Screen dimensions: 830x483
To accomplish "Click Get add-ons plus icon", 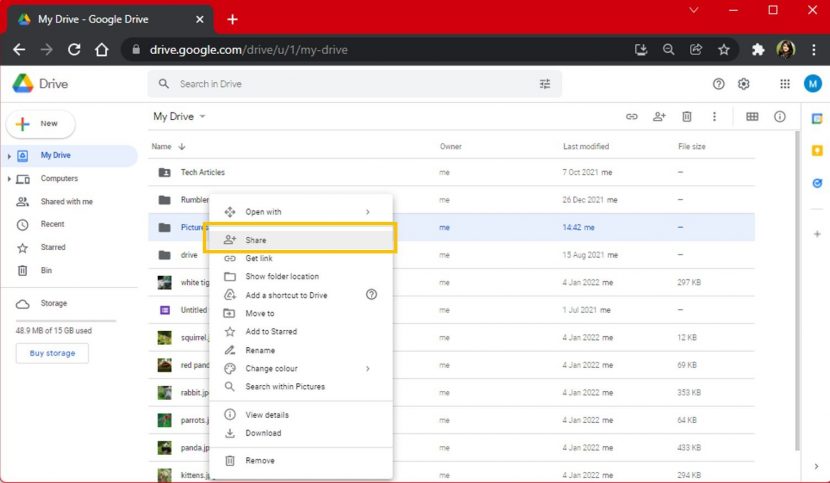I will click(x=817, y=234).
